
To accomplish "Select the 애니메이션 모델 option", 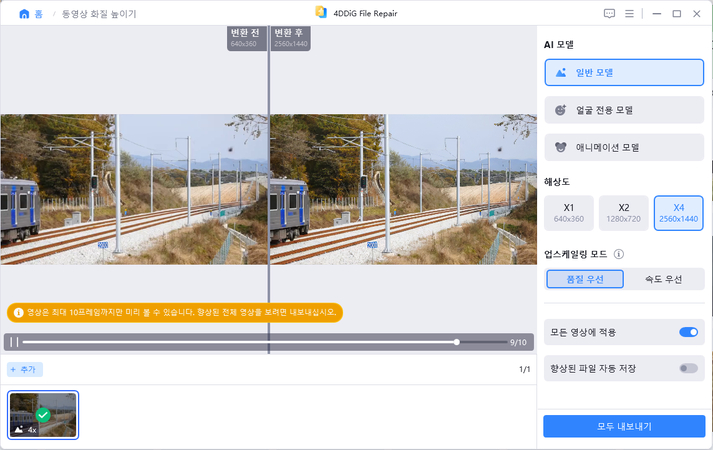I will coord(624,147).
